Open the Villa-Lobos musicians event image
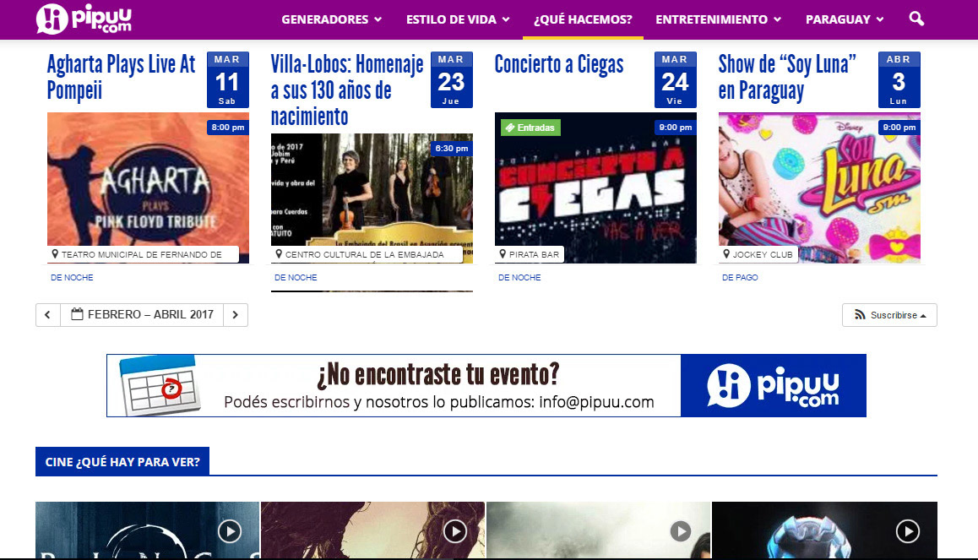978x560 pixels. pyautogui.click(x=372, y=198)
